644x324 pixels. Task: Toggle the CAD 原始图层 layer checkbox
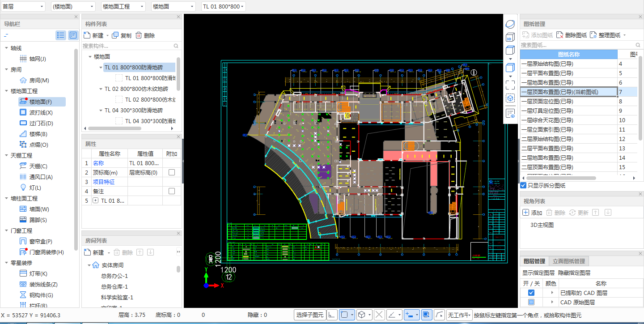(x=531, y=302)
